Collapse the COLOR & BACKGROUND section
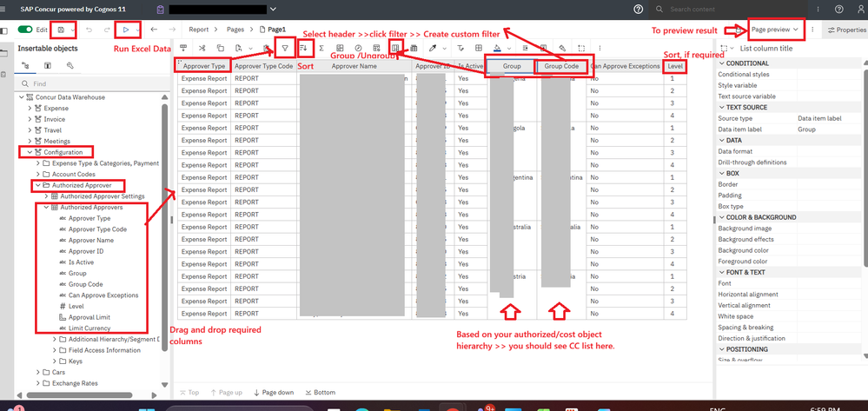Viewport: 868px width, 411px height. [x=722, y=217]
